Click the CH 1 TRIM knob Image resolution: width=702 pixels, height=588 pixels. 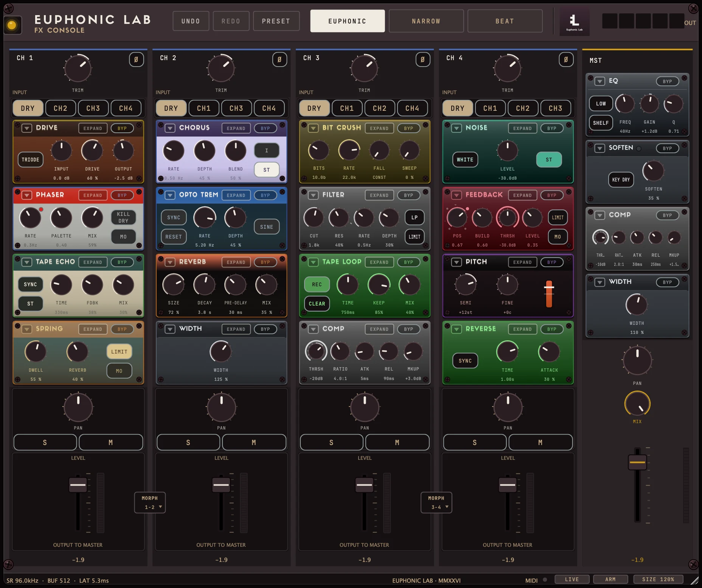tap(78, 69)
